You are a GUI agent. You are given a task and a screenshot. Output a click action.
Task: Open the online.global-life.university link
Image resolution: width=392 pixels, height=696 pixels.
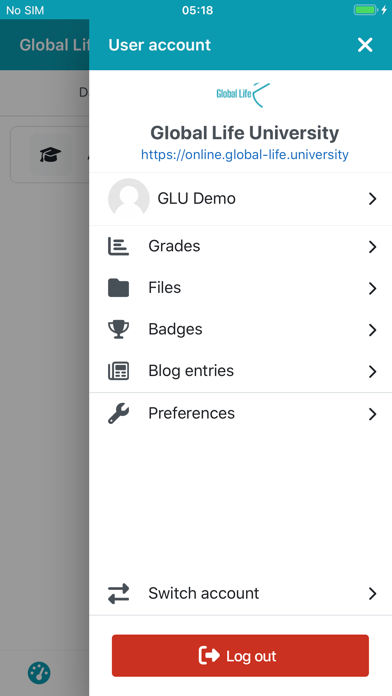pyautogui.click(x=245, y=154)
